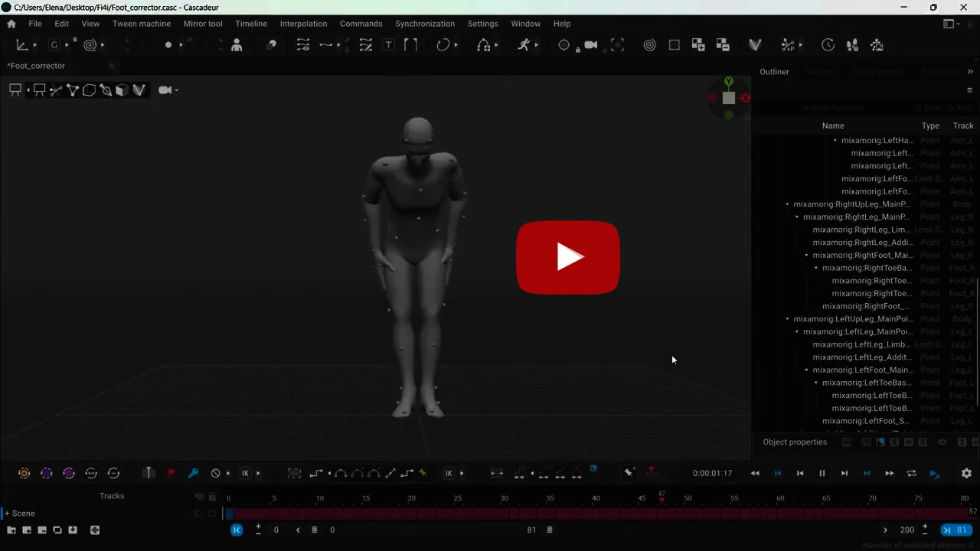
Task: Toggle the Scene track visibility box
Action: (198, 514)
